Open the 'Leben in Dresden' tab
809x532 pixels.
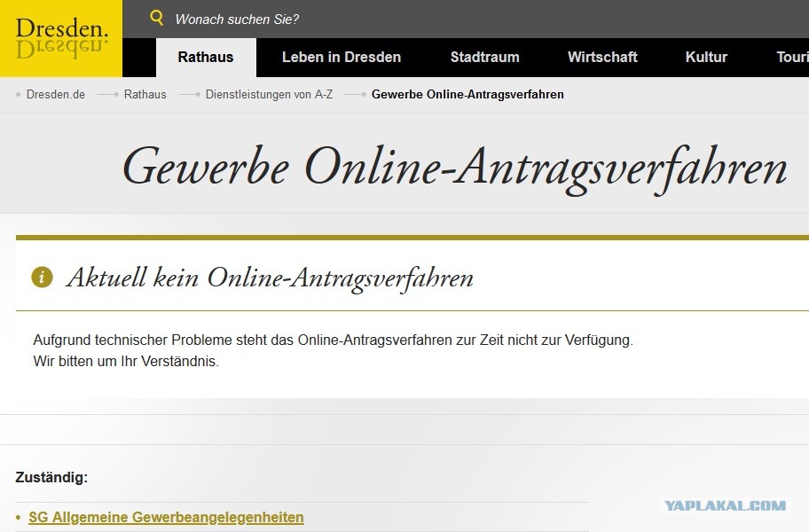(342, 58)
